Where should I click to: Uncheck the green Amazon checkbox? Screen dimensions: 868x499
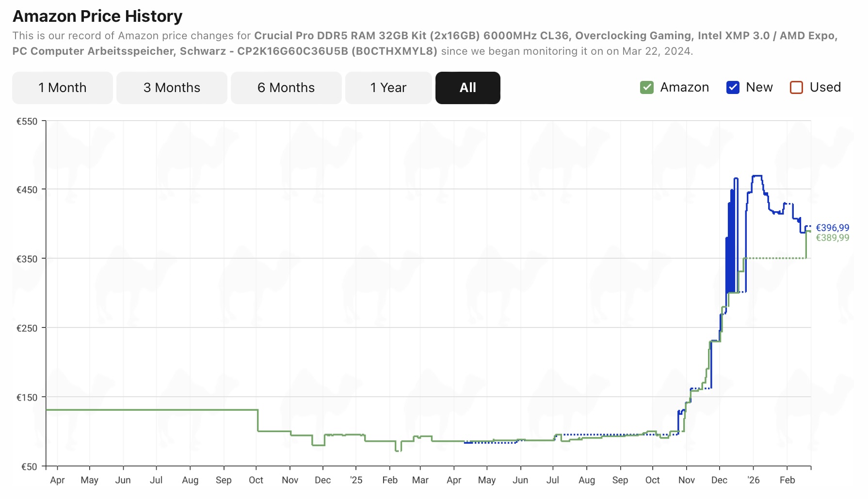pyautogui.click(x=646, y=88)
